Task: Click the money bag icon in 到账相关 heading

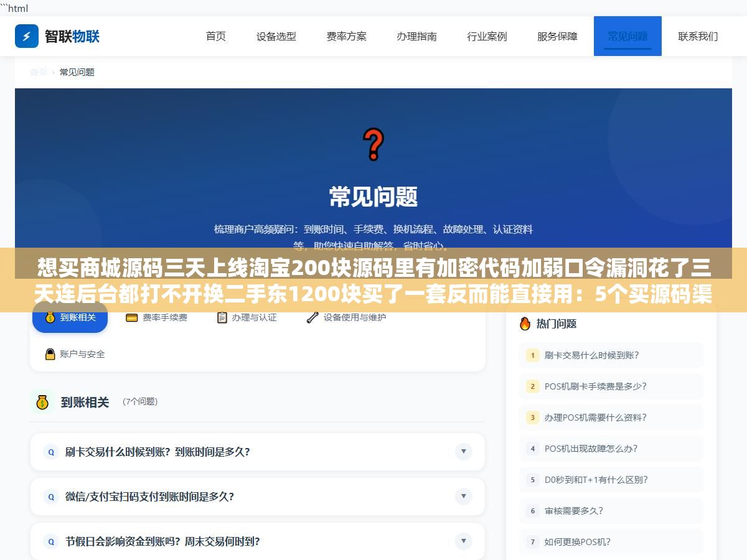Action: click(x=42, y=402)
